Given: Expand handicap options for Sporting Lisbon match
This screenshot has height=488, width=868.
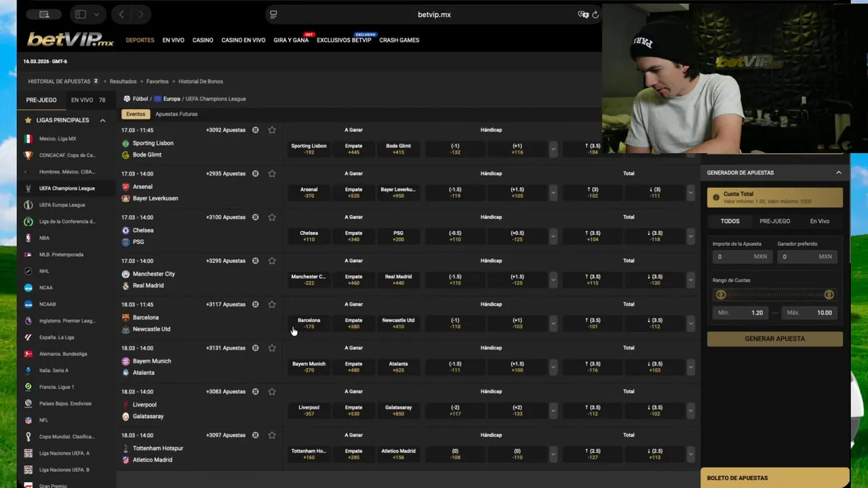Looking at the screenshot, I should [553, 149].
